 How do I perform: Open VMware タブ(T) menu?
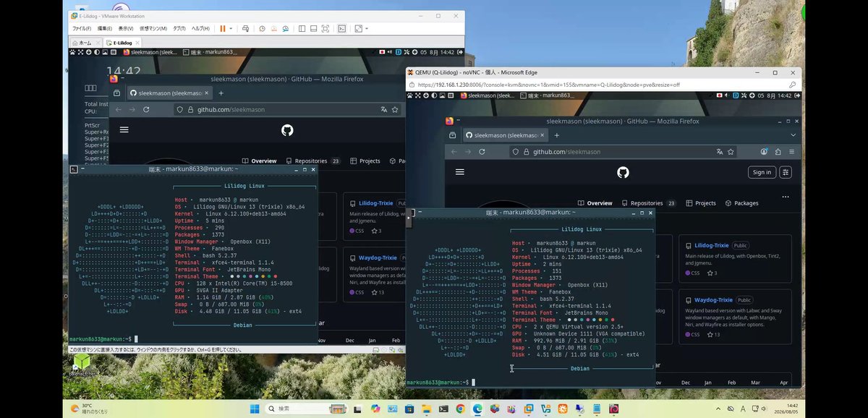(179, 28)
